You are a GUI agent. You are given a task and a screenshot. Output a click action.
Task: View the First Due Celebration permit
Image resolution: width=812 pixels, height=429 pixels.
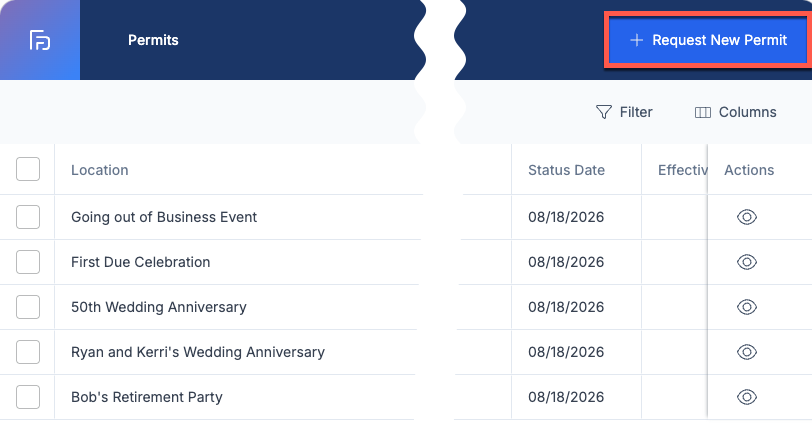747,262
